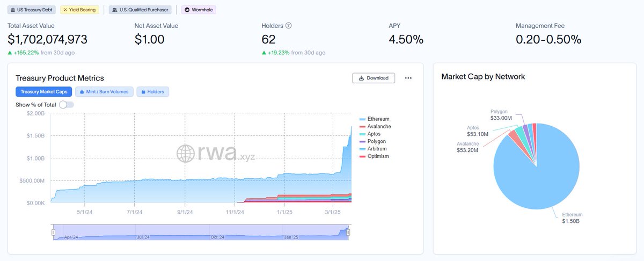Click the 1/1/25 x-axis date label
The image size is (644, 261).
coord(284,212)
